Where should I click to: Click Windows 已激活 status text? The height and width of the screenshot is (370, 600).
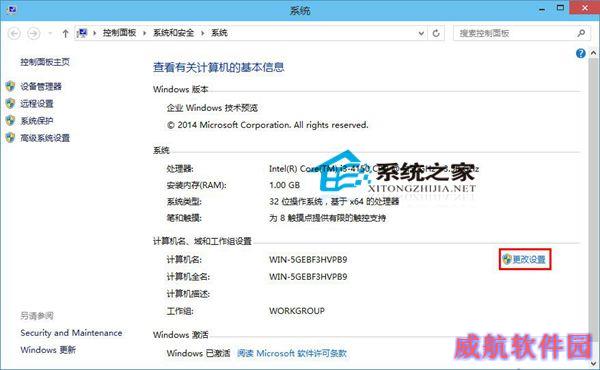tap(199, 353)
